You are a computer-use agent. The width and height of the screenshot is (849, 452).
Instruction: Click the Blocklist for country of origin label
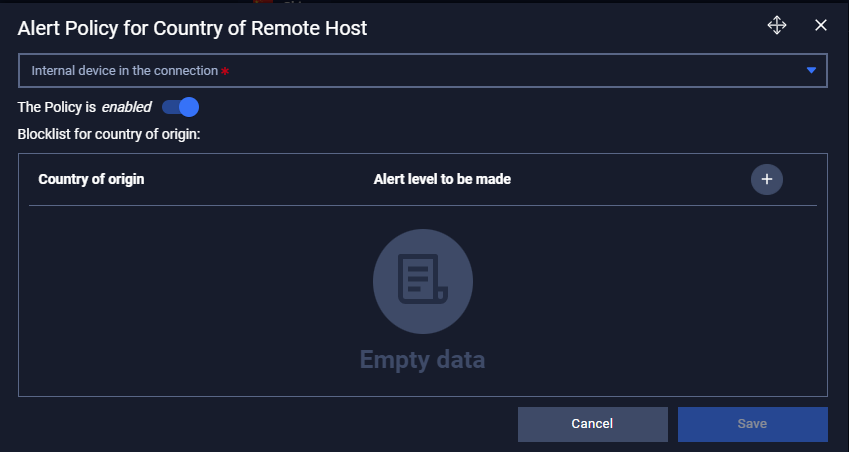[109, 134]
